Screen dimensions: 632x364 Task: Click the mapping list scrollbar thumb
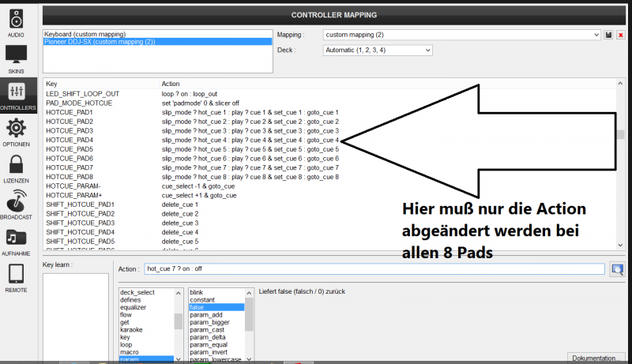621,134
